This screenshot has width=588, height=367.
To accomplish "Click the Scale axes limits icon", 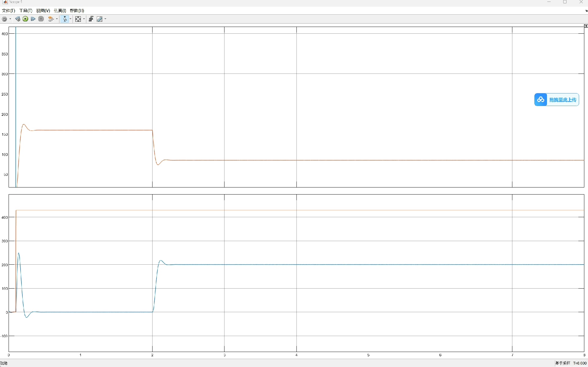I will [78, 19].
